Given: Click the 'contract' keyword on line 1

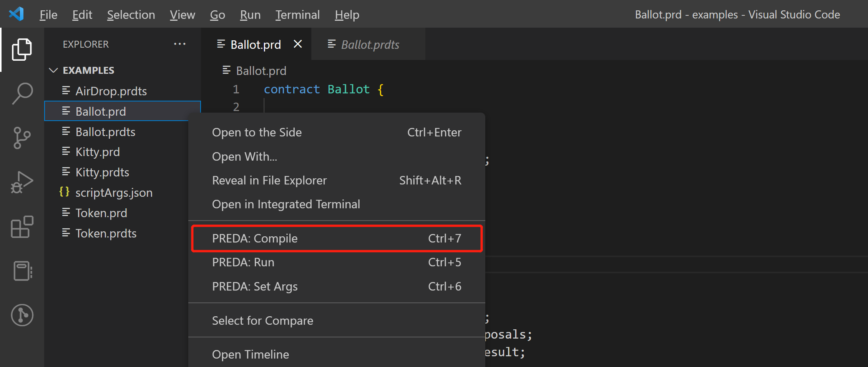Looking at the screenshot, I should pos(292,89).
